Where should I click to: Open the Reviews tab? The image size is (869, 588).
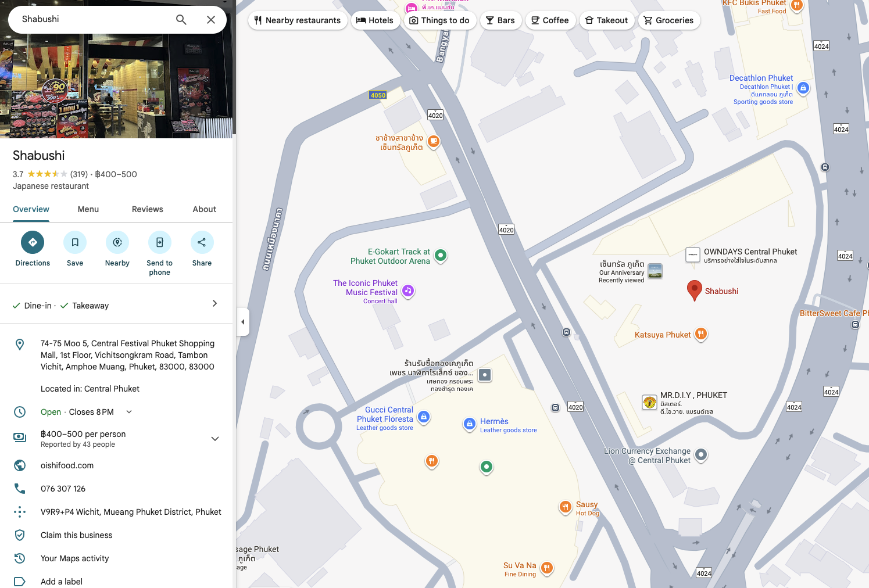pos(148,210)
